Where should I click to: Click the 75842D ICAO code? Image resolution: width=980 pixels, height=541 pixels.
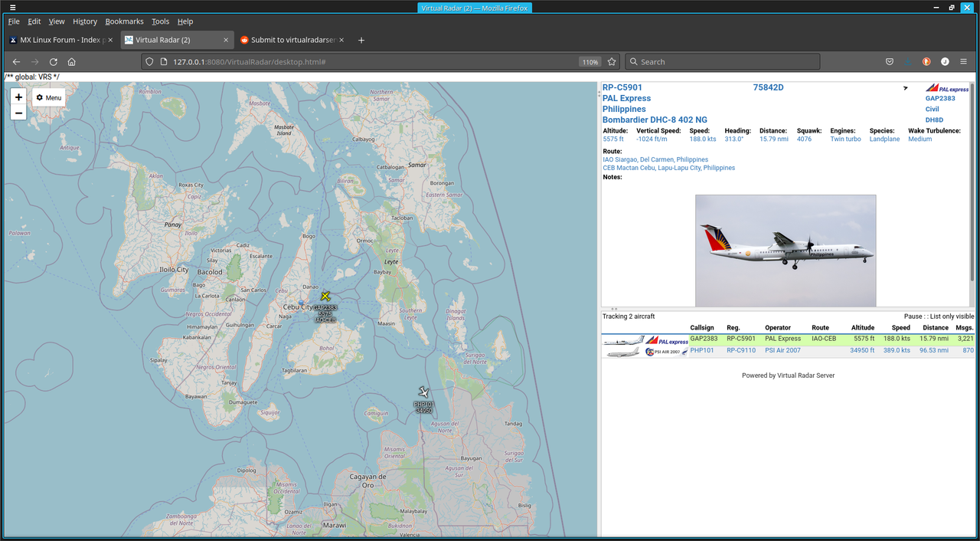pos(769,87)
